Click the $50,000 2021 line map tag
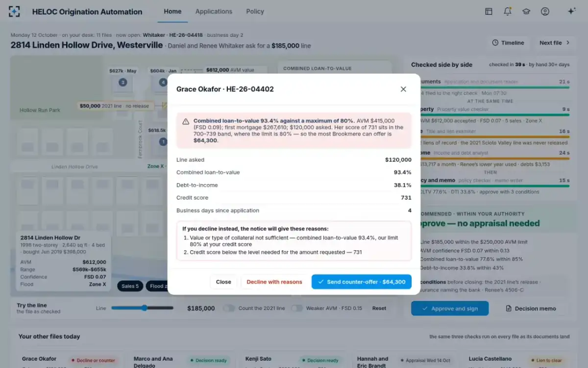Viewport: 588px width, 368px height. pos(116,105)
